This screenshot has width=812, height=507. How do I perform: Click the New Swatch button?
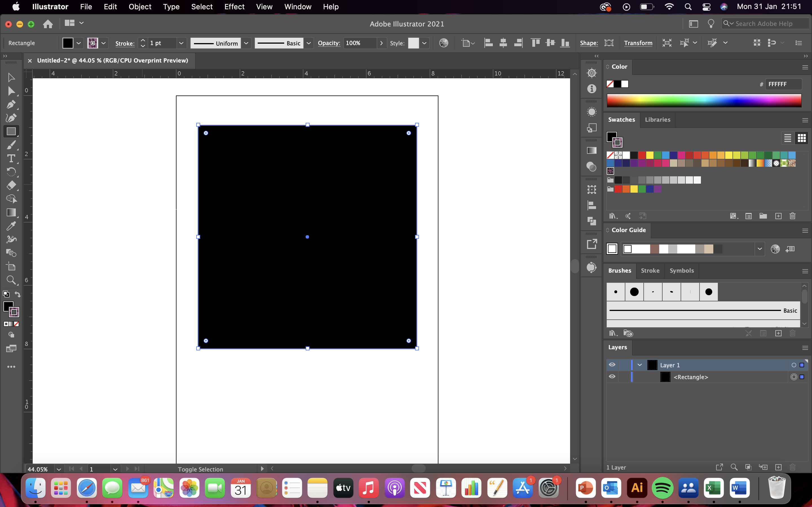point(778,216)
